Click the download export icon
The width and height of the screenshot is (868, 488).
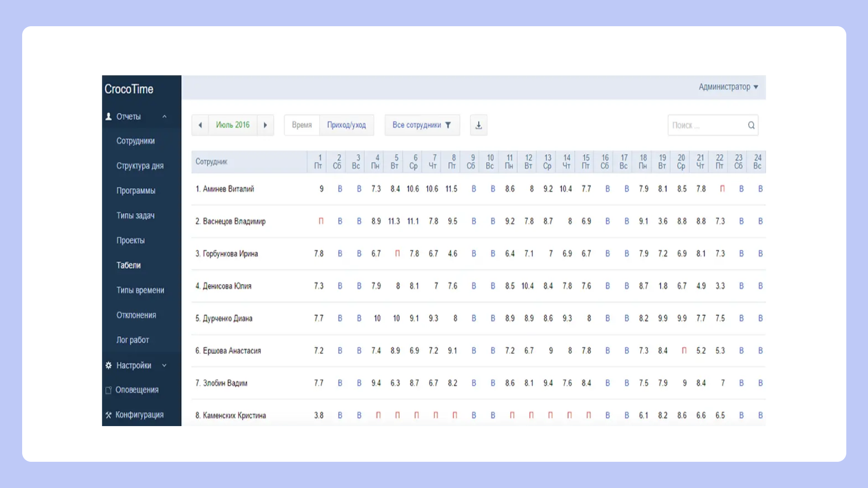pos(478,125)
